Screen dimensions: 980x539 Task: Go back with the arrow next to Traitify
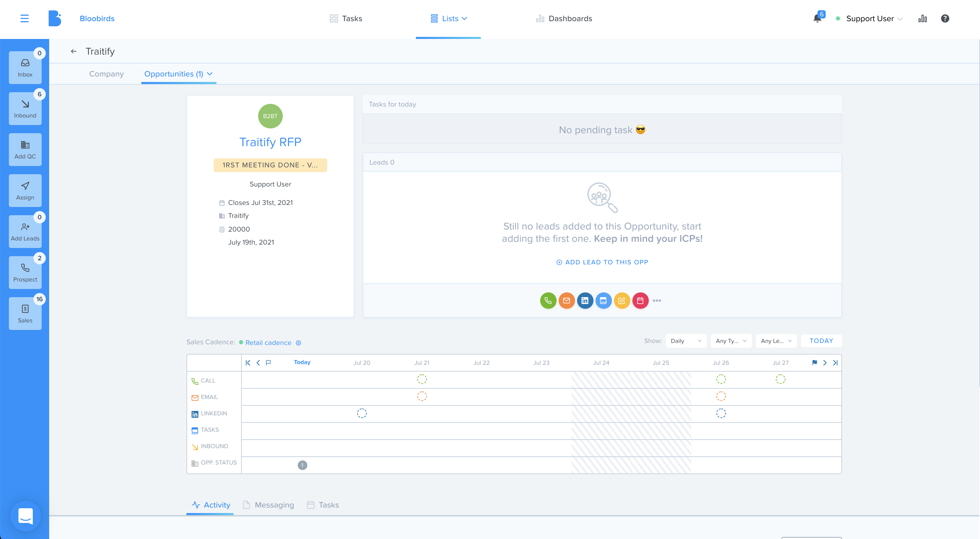[x=74, y=51]
